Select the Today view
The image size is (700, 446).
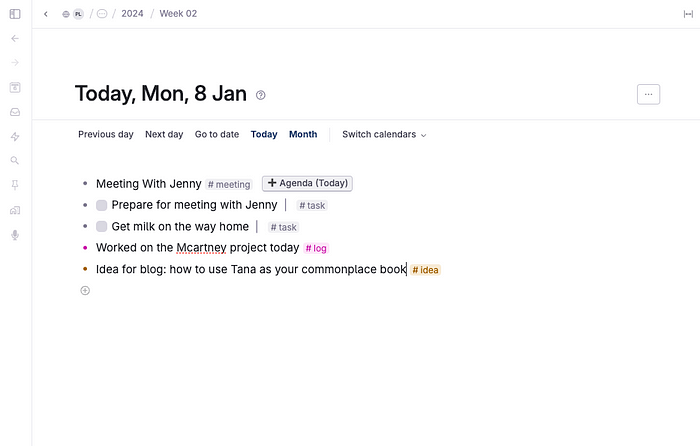pyautogui.click(x=264, y=134)
